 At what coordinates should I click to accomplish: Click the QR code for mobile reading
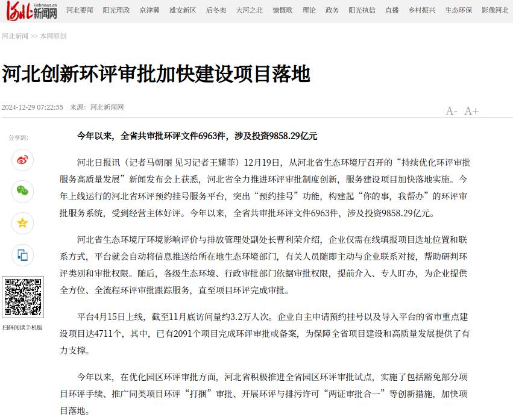click(22, 298)
